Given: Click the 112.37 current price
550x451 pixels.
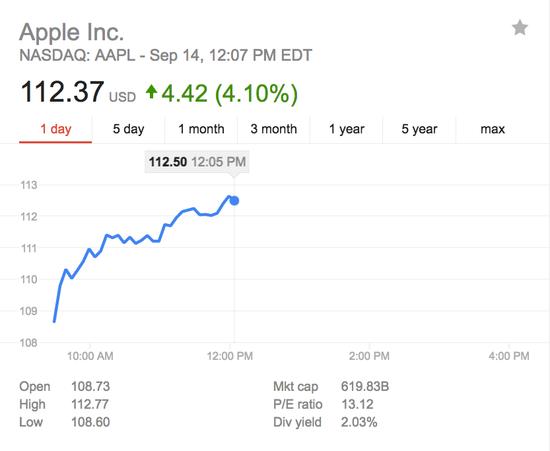Looking at the screenshot, I should [62, 92].
